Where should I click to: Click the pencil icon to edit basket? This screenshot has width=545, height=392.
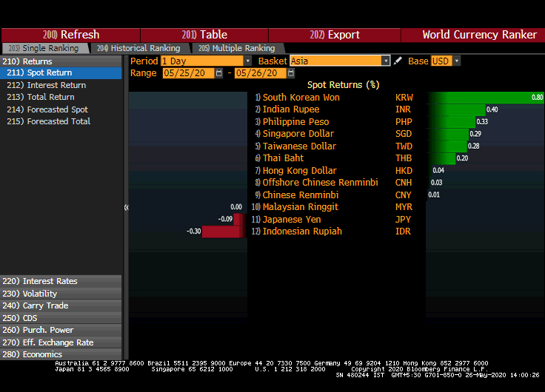pyautogui.click(x=398, y=61)
